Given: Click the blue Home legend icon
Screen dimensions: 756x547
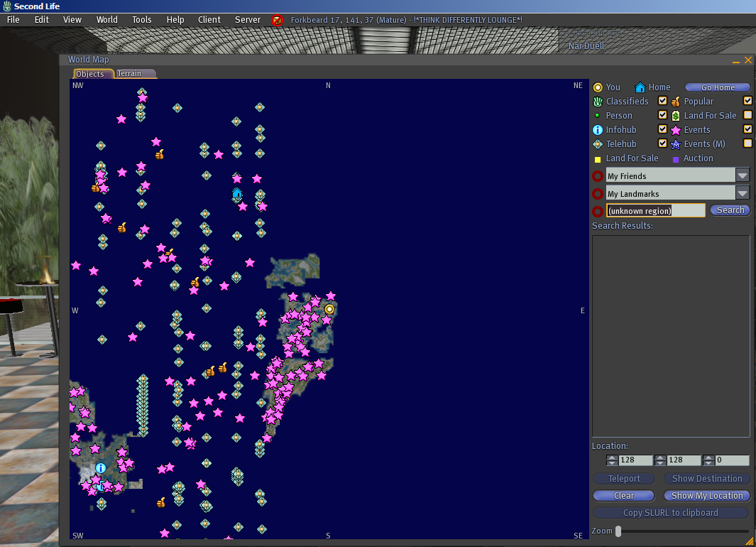Looking at the screenshot, I should point(640,87).
